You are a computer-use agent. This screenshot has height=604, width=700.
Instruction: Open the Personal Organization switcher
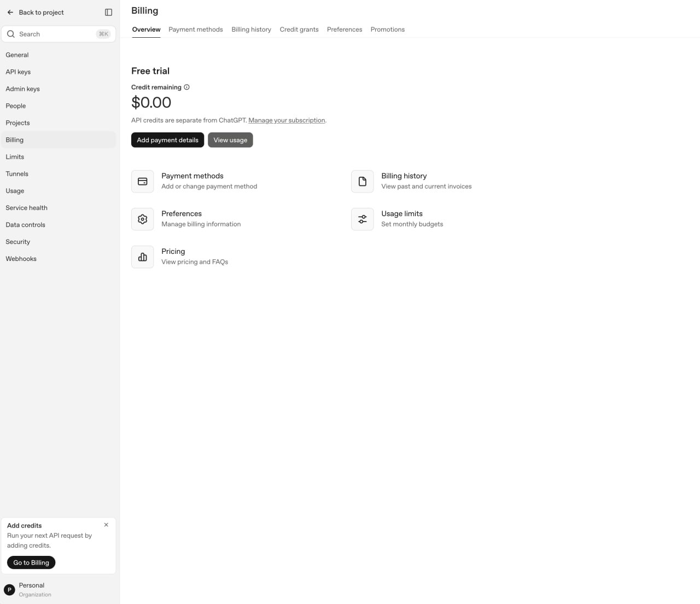pos(59,590)
